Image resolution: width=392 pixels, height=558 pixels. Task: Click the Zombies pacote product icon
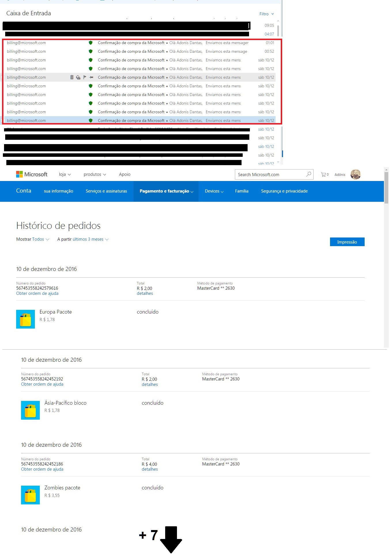30,495
